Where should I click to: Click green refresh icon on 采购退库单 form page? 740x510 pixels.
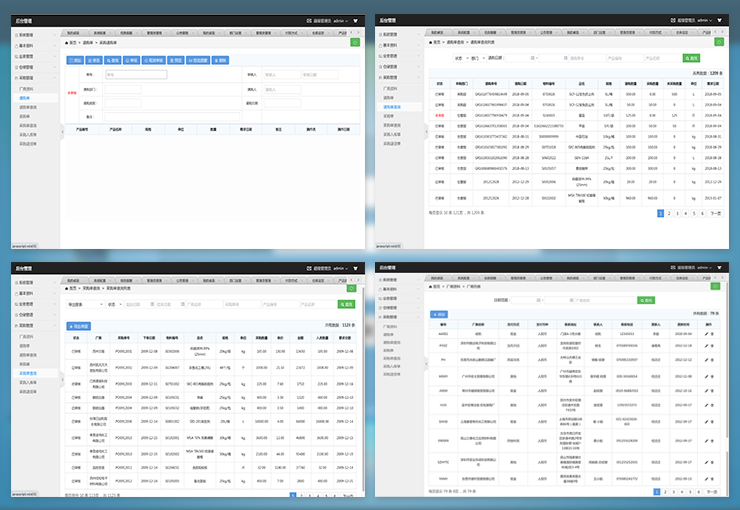[x=354, y=42]
